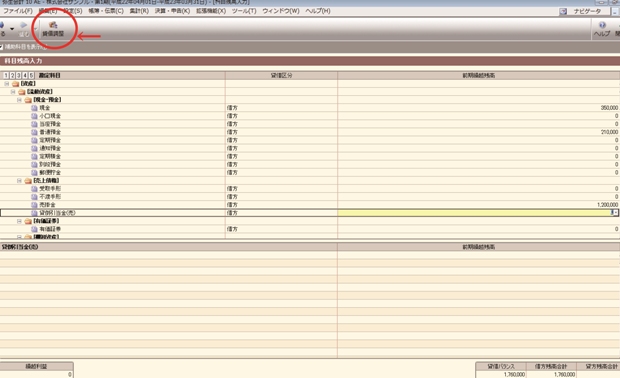
Task: Click the yellow 貸倒引当金(売) balance input cell
Action: tap(474, 213)
